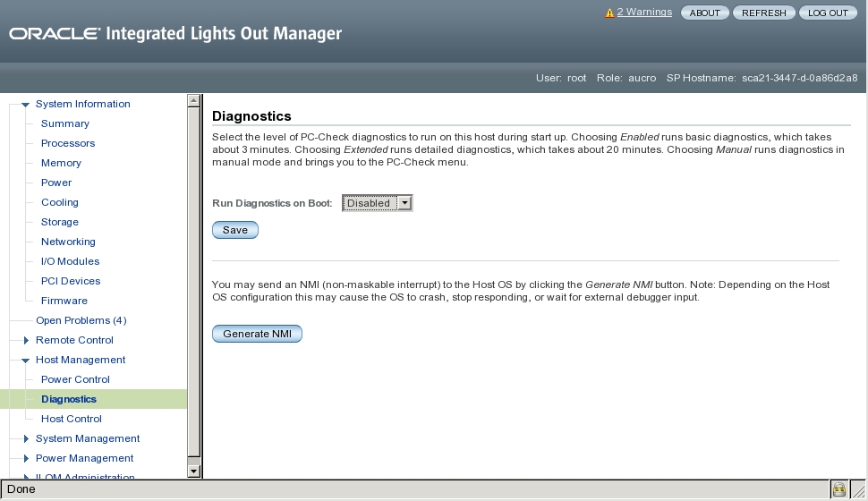This screenshot has width=868, height=501.
Task: Click the 'Run Diagnostics on Boot:' label
Action: point(272,203)
